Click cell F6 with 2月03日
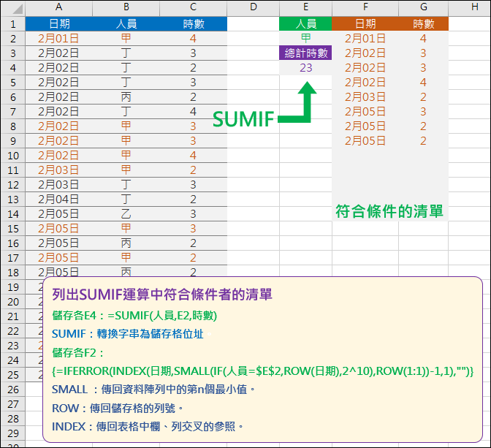491x448 pixels. pos(365,96)
